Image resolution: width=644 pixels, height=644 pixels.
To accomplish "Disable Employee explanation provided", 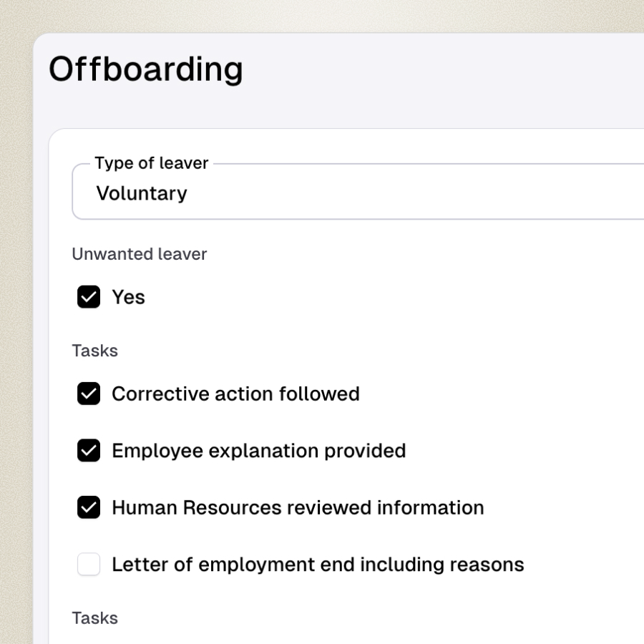I will [x=88, y=451].
